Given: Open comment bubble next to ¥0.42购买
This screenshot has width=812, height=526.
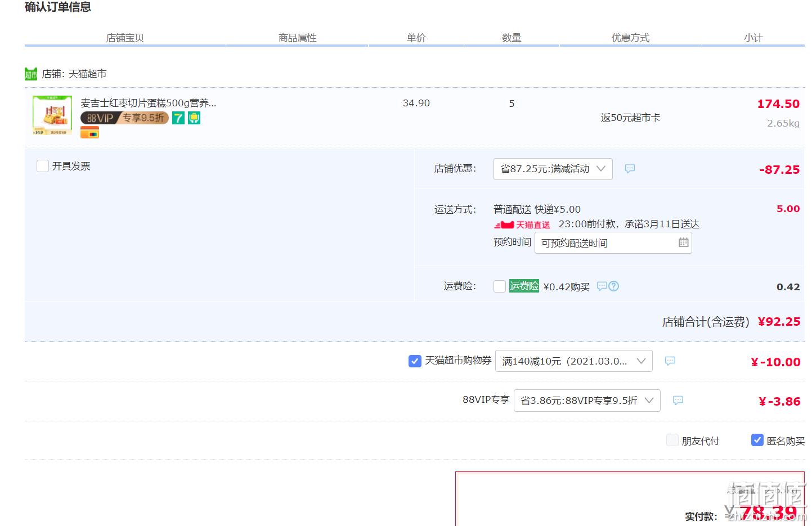Looking at the screenshot, I should tap(602, 286).
